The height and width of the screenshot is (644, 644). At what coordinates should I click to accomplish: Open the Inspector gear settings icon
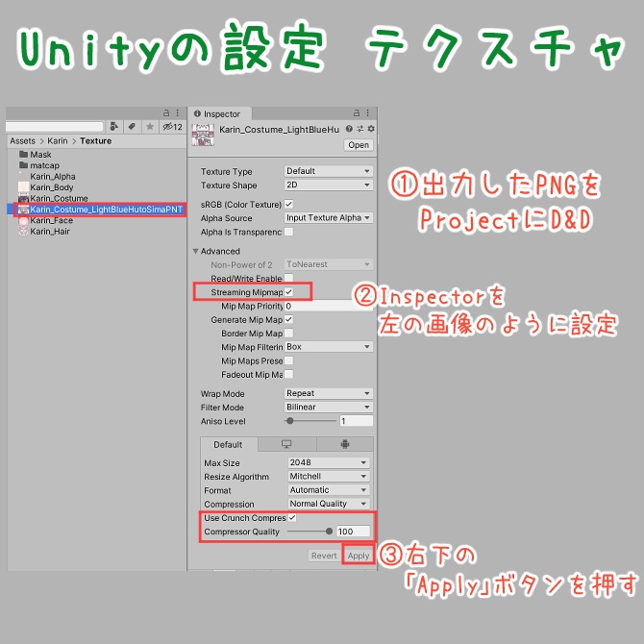pos(371,129)
